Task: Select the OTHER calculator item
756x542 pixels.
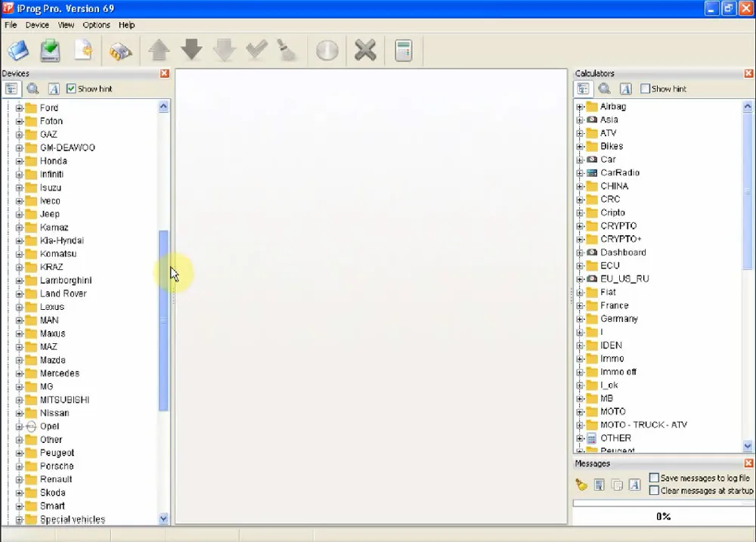Action: pyautogui.click(x=615, y=438)
